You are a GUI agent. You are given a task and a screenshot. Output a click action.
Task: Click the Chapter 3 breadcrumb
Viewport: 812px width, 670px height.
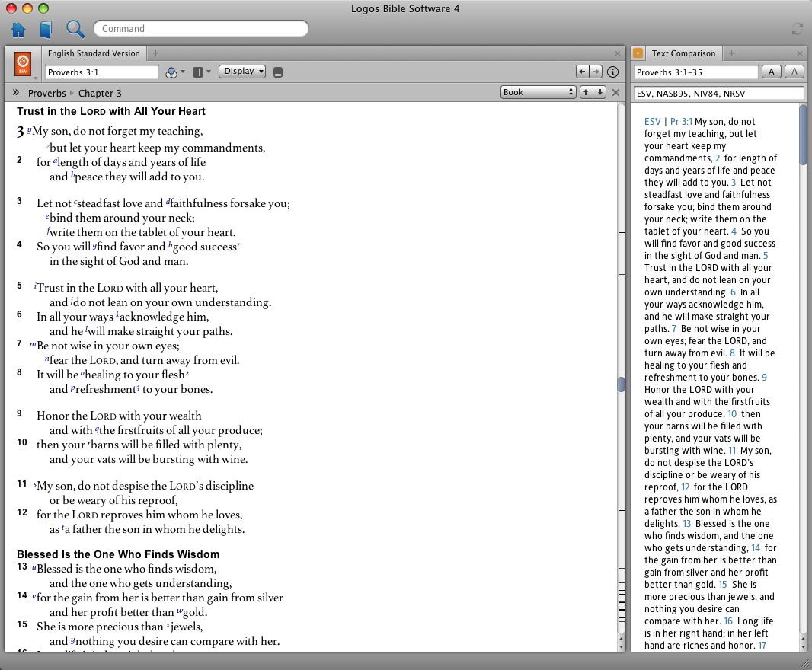tap(100, 93)
